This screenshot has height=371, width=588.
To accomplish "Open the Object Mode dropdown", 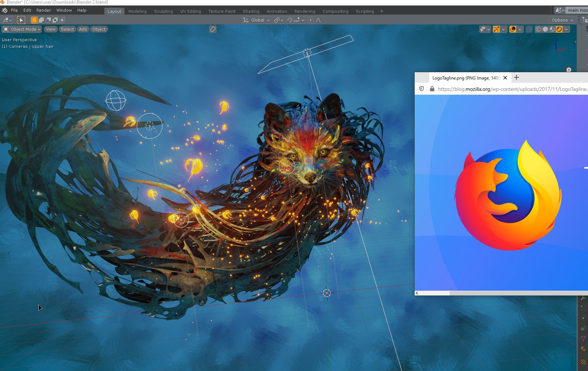I will tap(22, 29).
